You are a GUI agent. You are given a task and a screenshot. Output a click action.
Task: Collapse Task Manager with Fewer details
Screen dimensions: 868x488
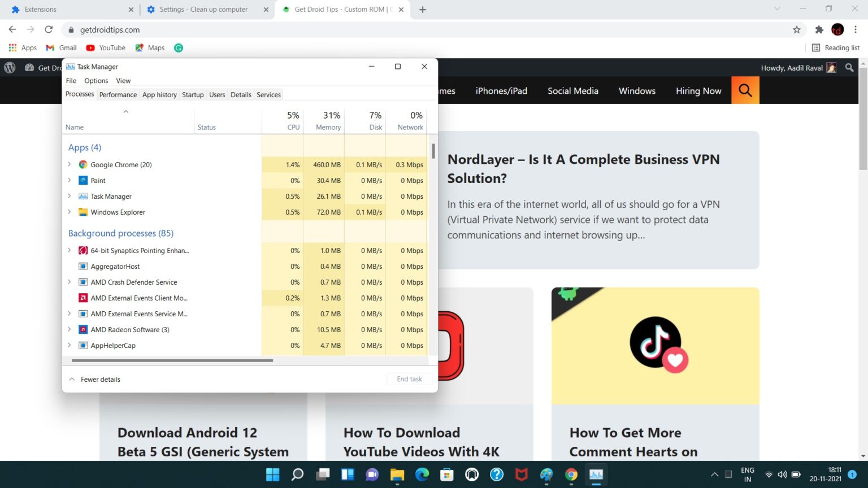(94, 379)
